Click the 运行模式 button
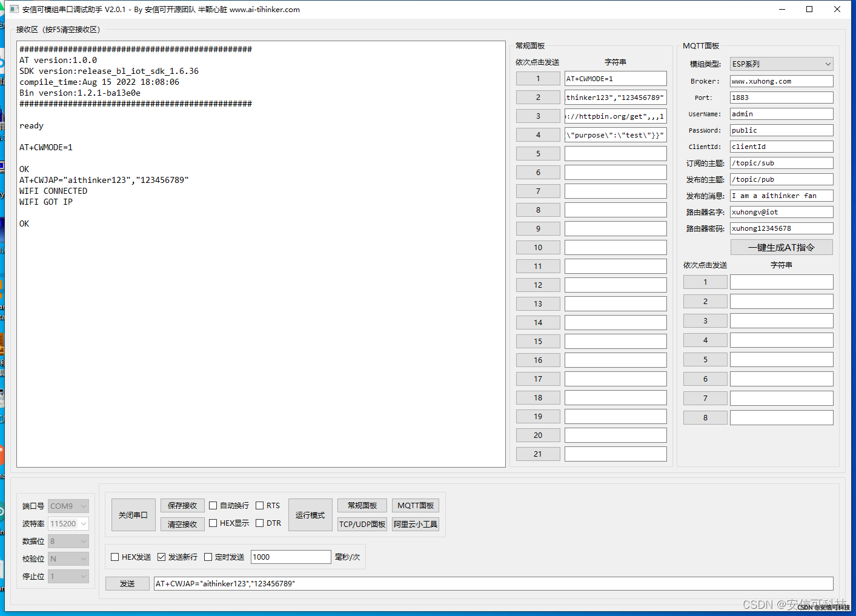Viewport: 856px width, 616px height. click(310, 515)
